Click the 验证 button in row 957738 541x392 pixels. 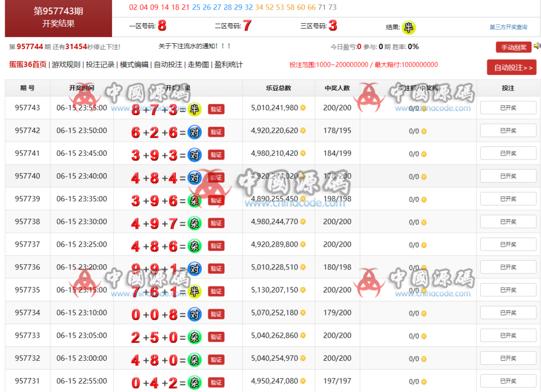click(216, 223)
